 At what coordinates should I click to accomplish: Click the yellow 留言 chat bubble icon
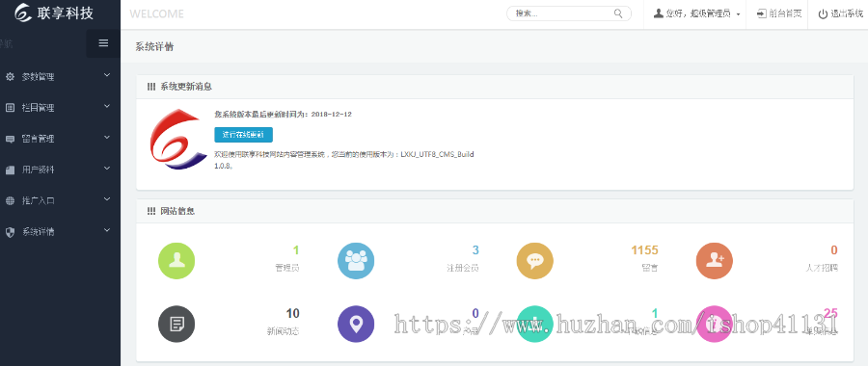[x=534, y=261]
